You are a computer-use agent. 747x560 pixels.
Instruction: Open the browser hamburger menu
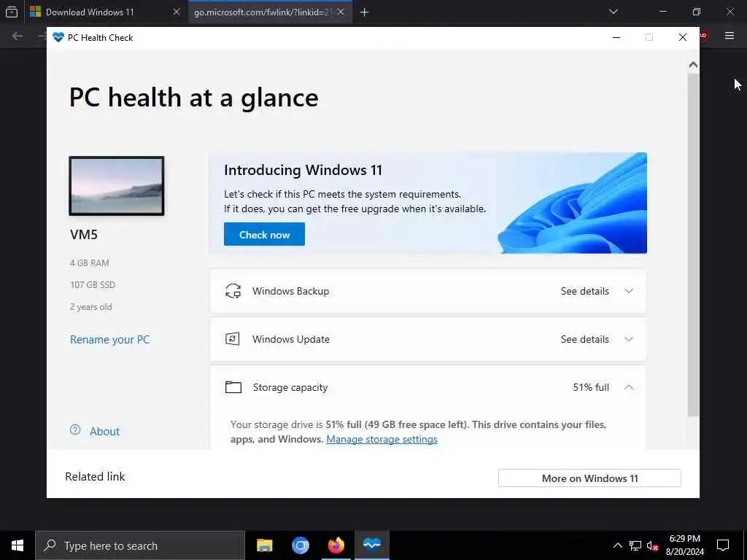tap(729, 36)
